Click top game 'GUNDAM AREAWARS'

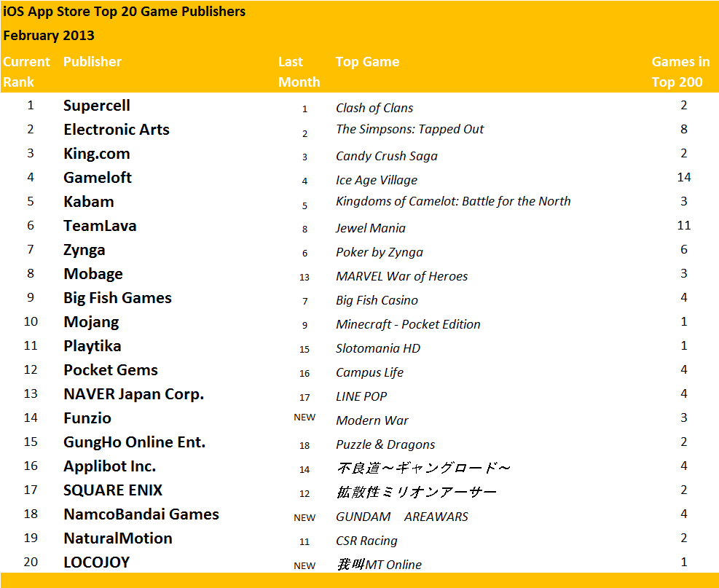click(x=401, y=517)
